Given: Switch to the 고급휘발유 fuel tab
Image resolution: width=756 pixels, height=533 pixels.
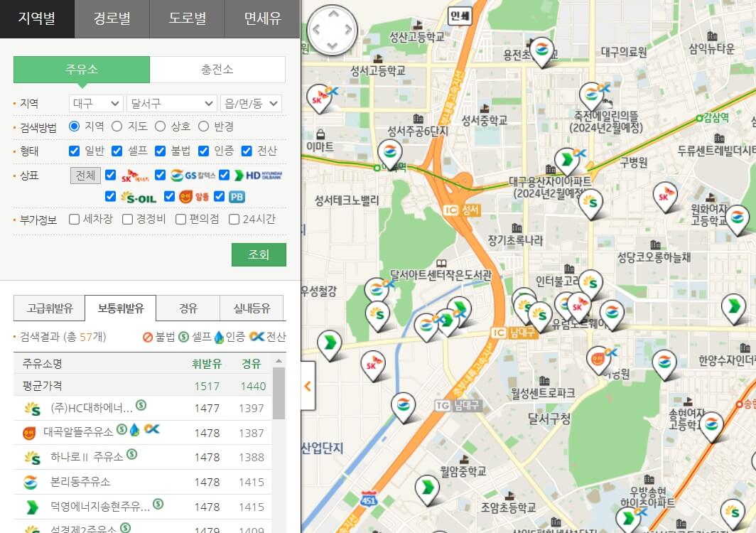Looking at the screenshot, I should click(49, 308).
